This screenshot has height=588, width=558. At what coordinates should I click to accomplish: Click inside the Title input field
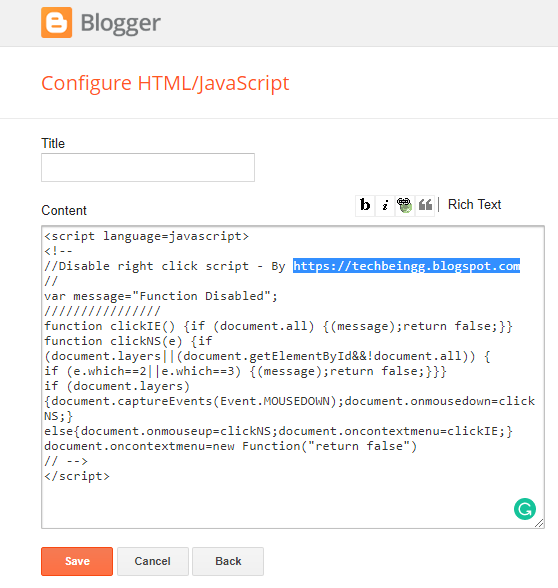tap(148, 167)
